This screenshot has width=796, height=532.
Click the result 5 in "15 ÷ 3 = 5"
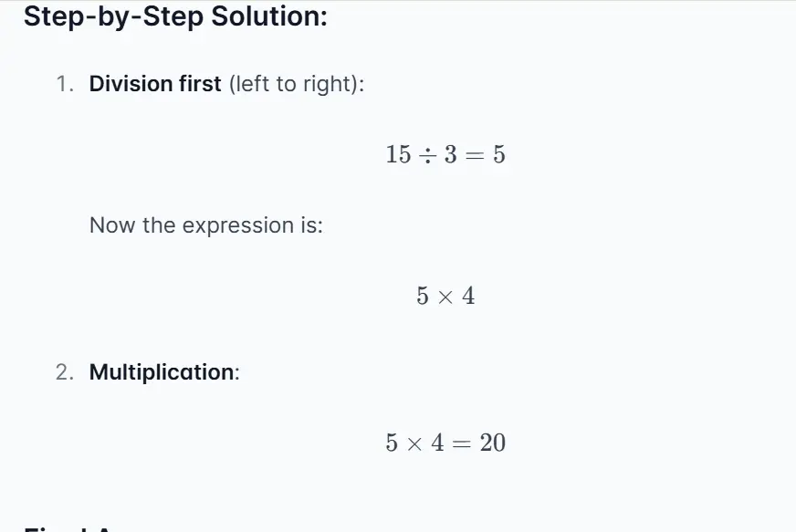498,154
